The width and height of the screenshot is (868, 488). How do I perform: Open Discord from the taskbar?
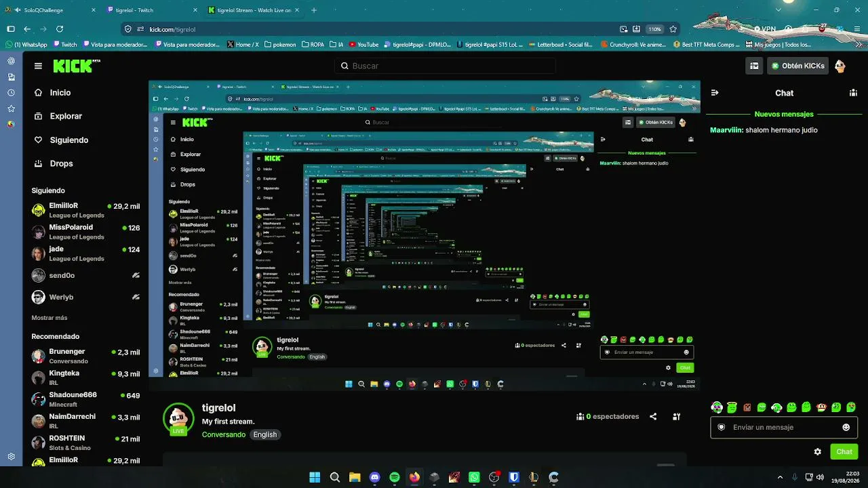pos(375,477)
